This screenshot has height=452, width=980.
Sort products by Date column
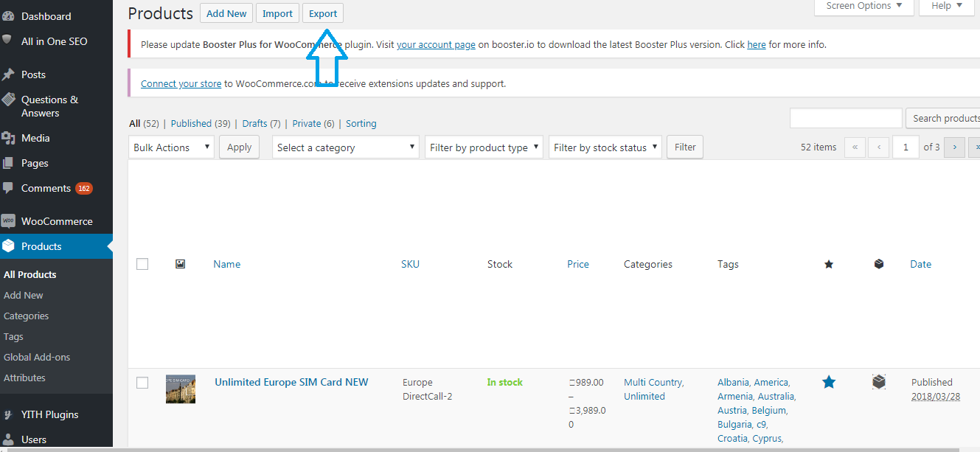click(920, 264)
